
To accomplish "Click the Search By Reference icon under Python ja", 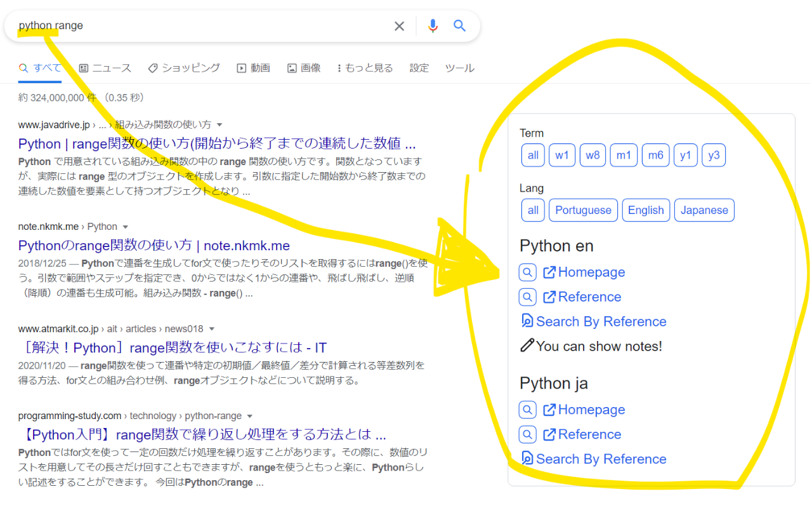I will (527, 458).
